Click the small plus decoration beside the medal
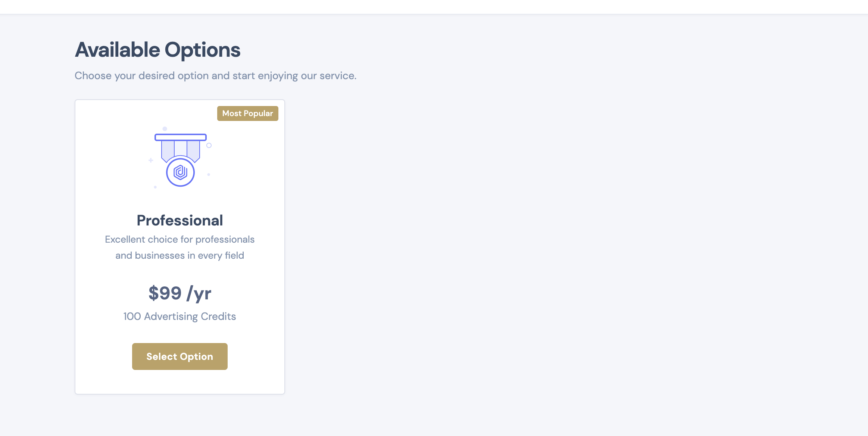Image resolution: width=868 pixels, height=436 pixels. 151,160
